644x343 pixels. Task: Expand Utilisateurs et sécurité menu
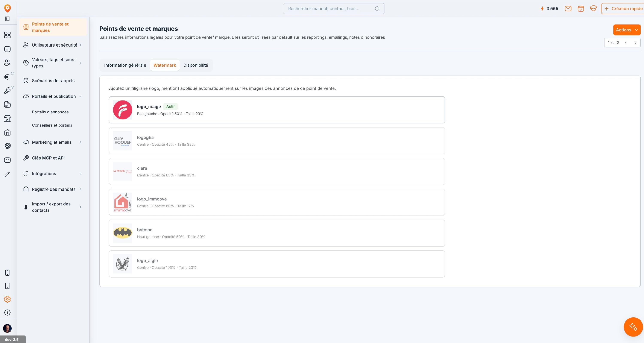tap(53, 45)
